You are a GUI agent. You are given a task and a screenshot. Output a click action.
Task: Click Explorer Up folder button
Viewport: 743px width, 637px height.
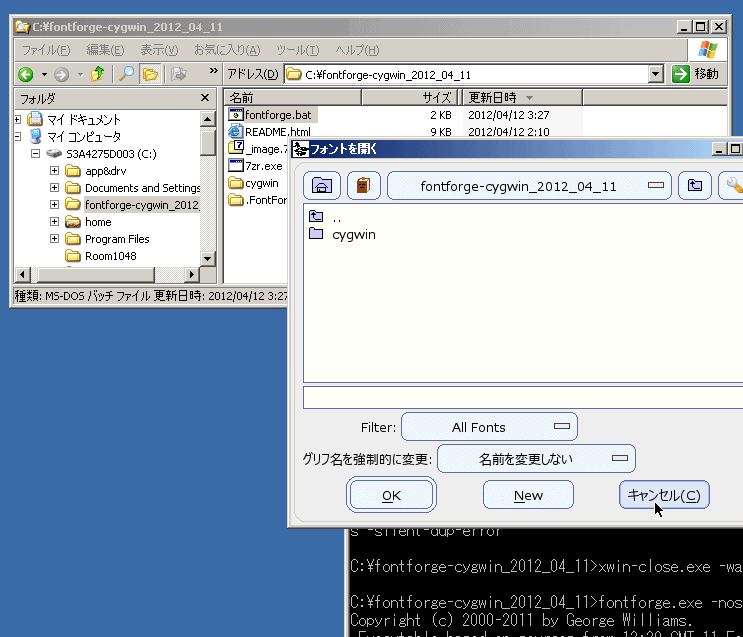click(x=98, y=74)
